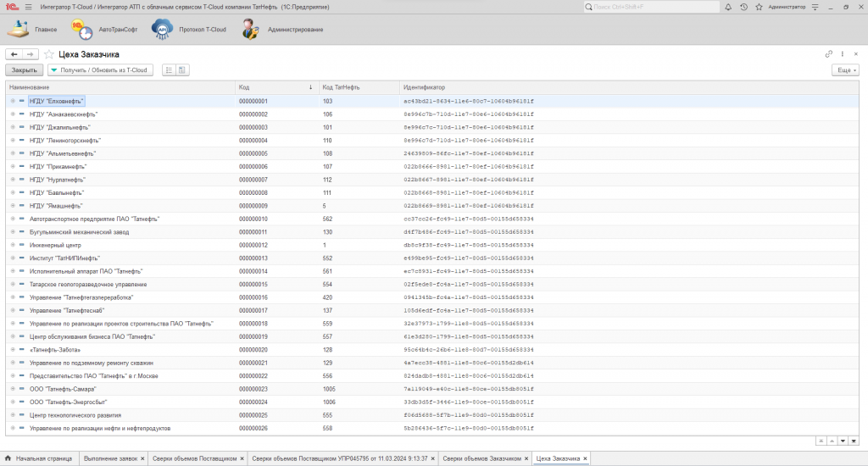
Task: Move one row up arrow at bottom
Action: (832, 441)
